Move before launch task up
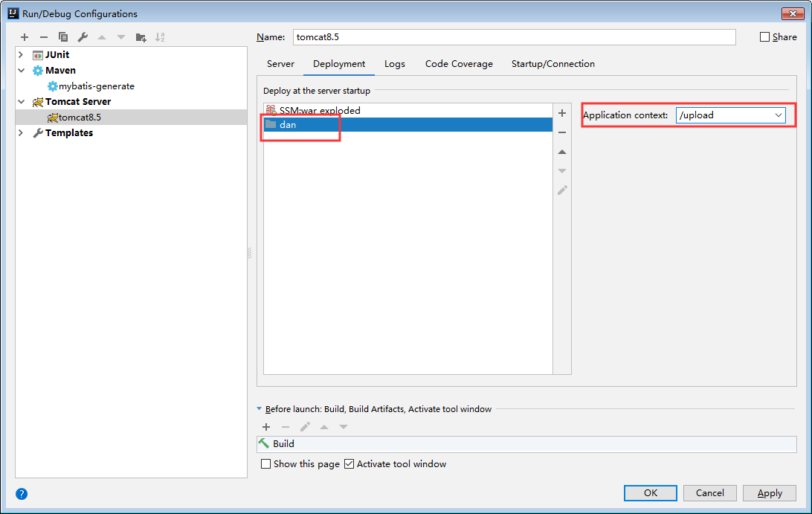This screenshot has height=514, width=812. (324, 427)
